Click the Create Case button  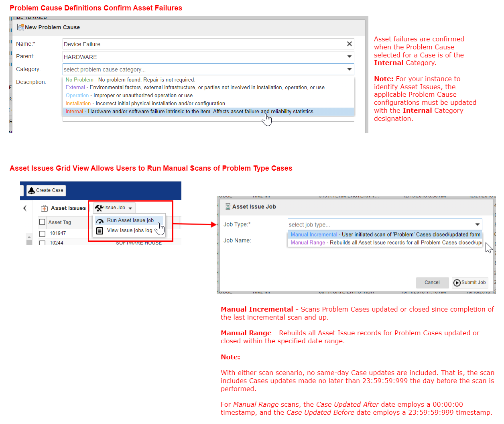point(46,190)
